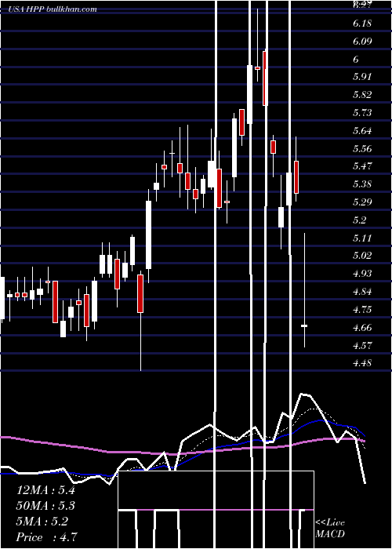The image size is (392, 549).
Task: Click the 4.84 price axis label
Action: point(362,292)
